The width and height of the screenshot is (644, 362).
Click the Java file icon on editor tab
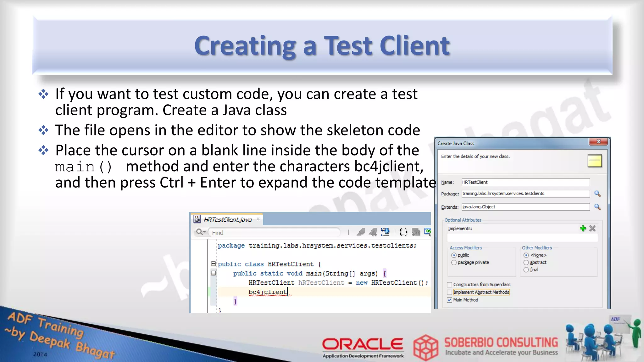pos(197,219)
